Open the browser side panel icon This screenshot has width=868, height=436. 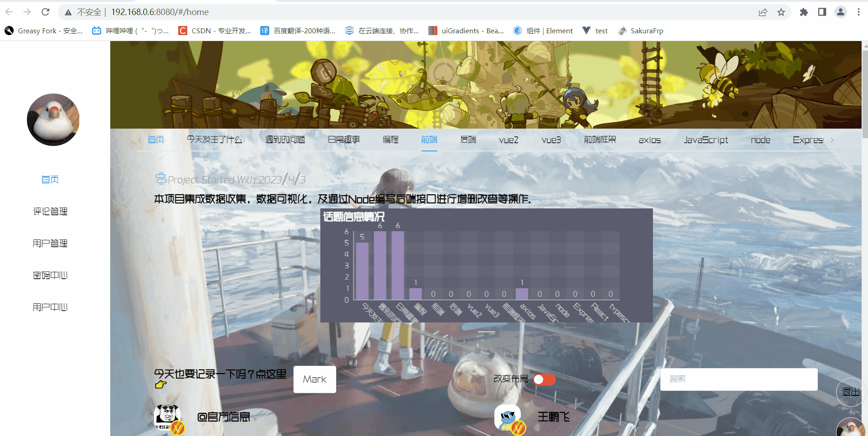point(822,12)
